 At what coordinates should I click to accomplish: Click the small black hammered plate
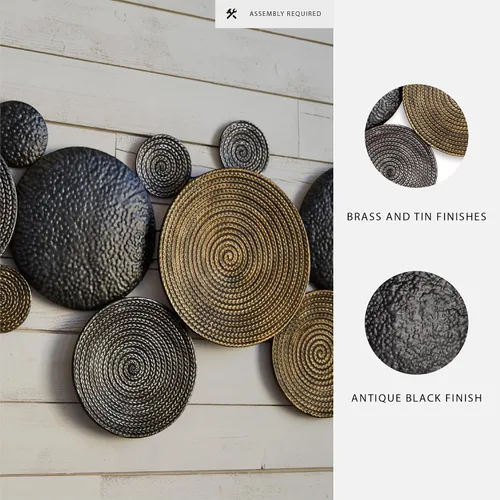coord(22,134)
